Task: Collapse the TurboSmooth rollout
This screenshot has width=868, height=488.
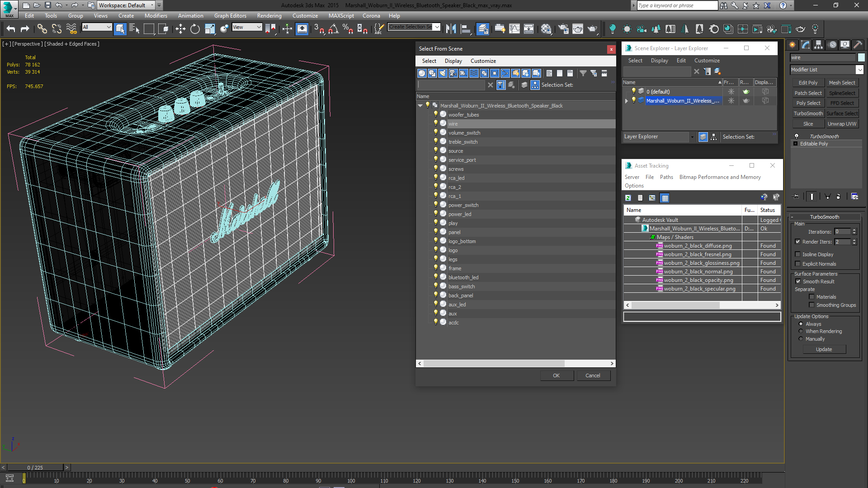Action: [792, 217]
